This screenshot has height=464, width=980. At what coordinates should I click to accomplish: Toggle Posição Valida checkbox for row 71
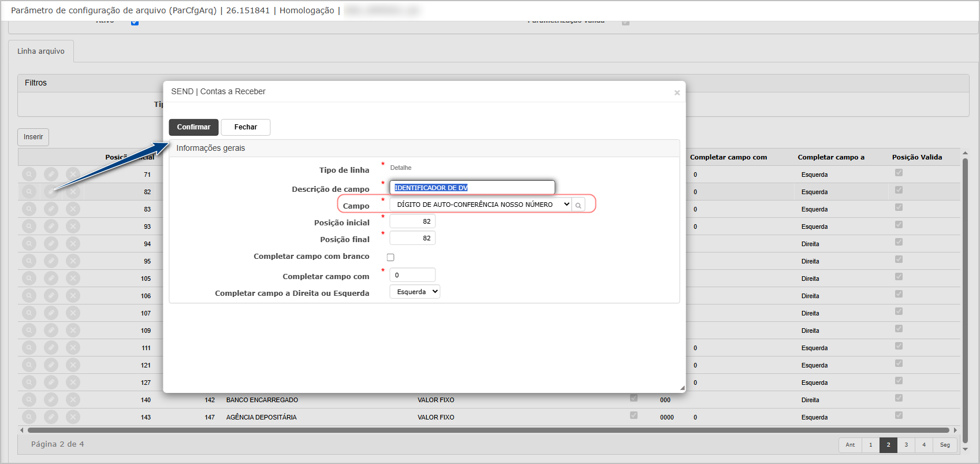[x=899, y=173]
